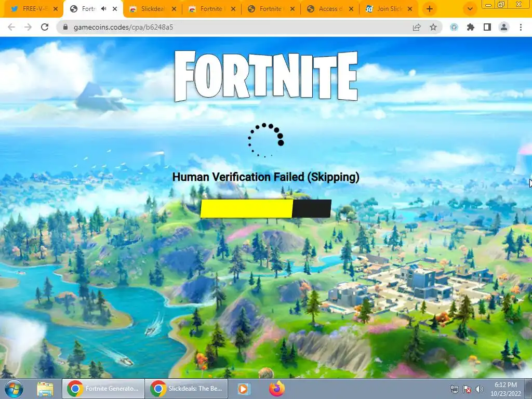Go back to previous page
Screen dimensions: 532x399
(11, 27)
